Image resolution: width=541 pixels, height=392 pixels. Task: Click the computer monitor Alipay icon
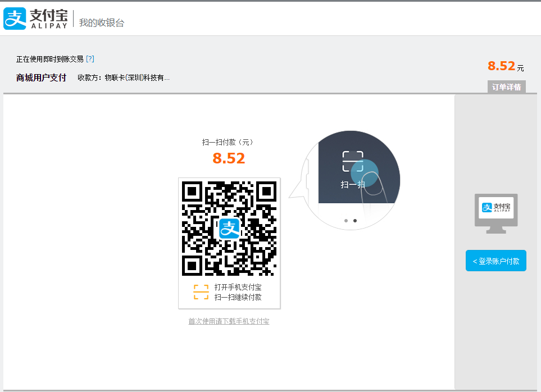tap(495, 210)
